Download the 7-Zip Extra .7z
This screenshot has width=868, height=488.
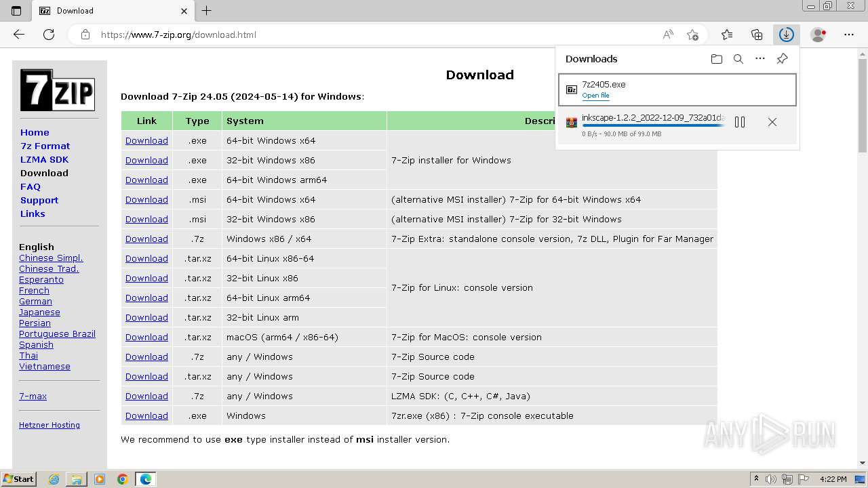146,239
